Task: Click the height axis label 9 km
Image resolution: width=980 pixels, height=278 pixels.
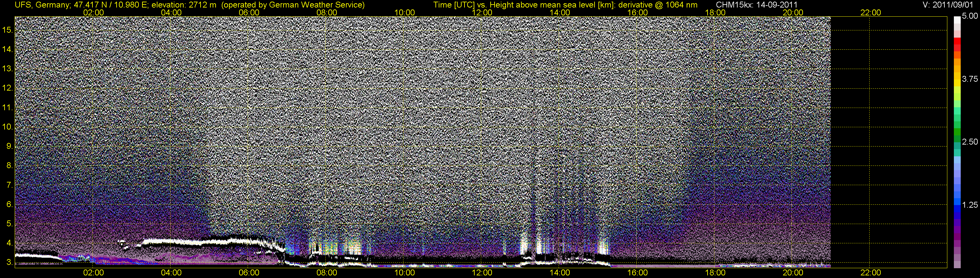Action: coord(9,147)
